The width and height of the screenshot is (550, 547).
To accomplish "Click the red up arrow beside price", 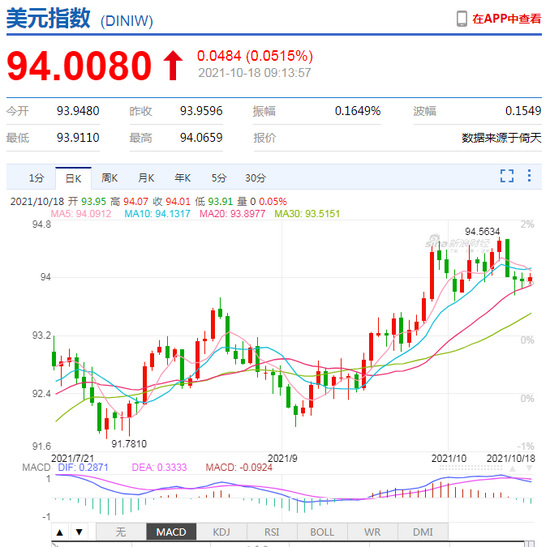I will [x=173, y=66].
